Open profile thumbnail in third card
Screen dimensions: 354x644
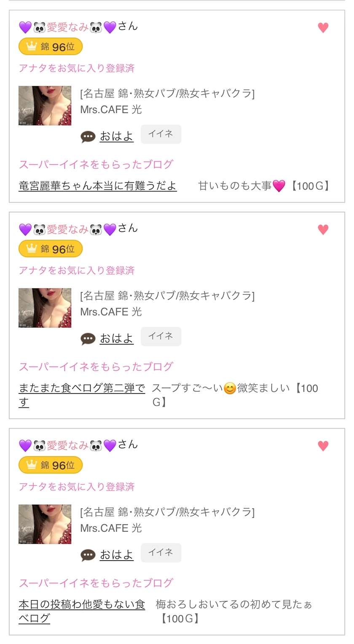click(x=45, y=524)
